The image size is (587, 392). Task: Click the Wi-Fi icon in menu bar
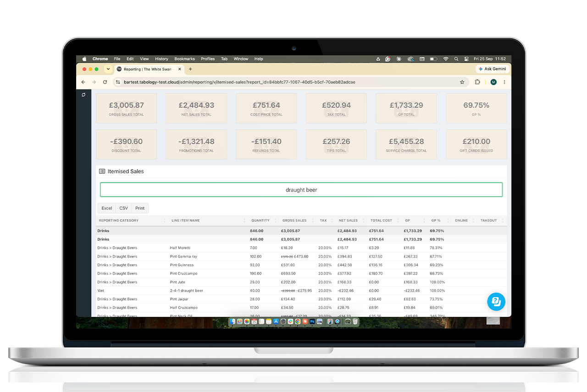(x=446, y=59)
